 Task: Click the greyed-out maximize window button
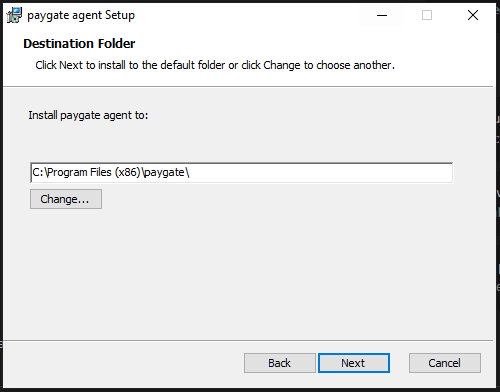point(427,15)
